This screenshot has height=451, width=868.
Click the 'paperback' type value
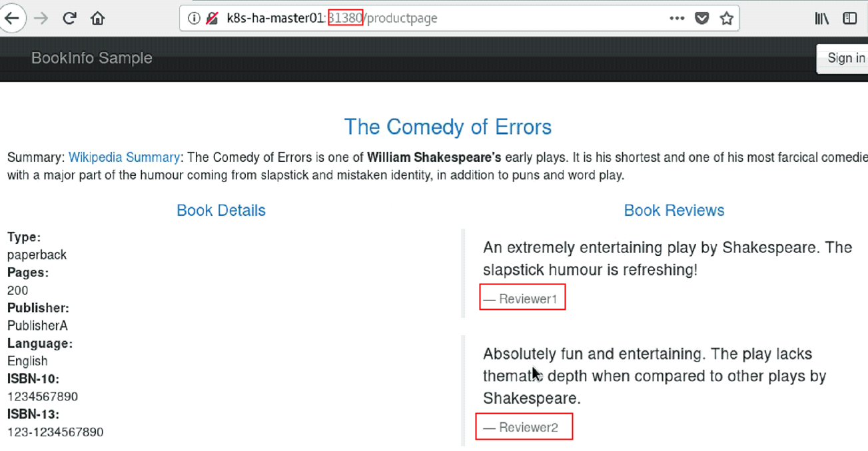click(37, 255)
